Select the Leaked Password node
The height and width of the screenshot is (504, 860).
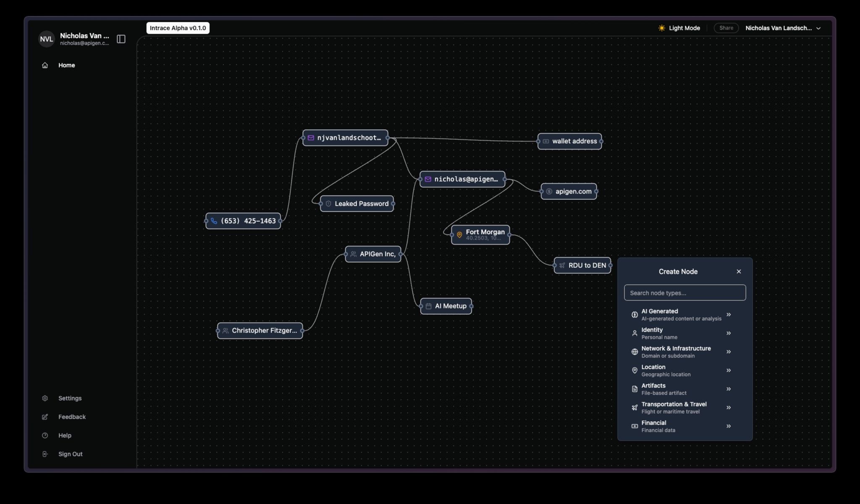tap(357, 204)
